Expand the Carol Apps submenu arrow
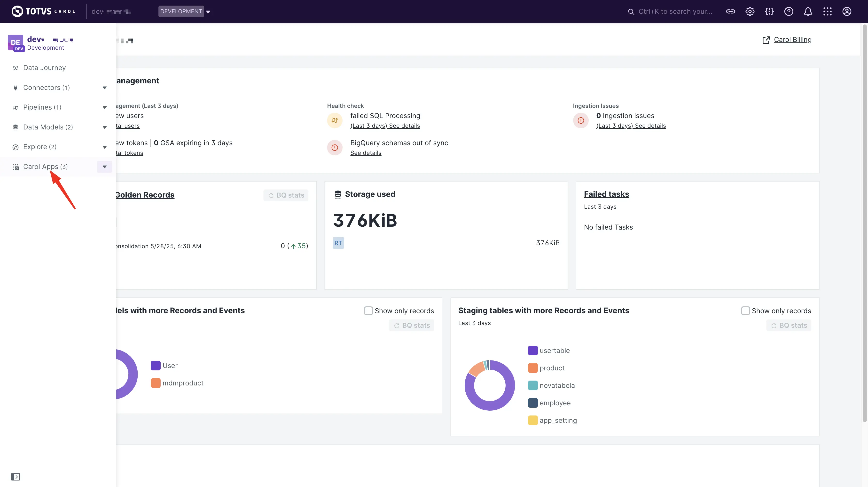868x487 pixels. click(104, 167)
